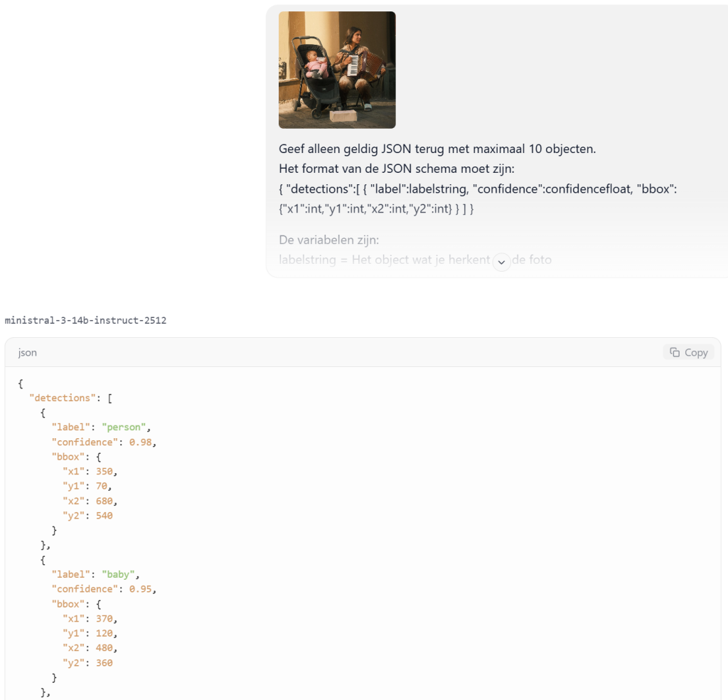Click the x1 value 350
Image resolution: width=728 pixels, height=700 pixels.
pos(104,471)
